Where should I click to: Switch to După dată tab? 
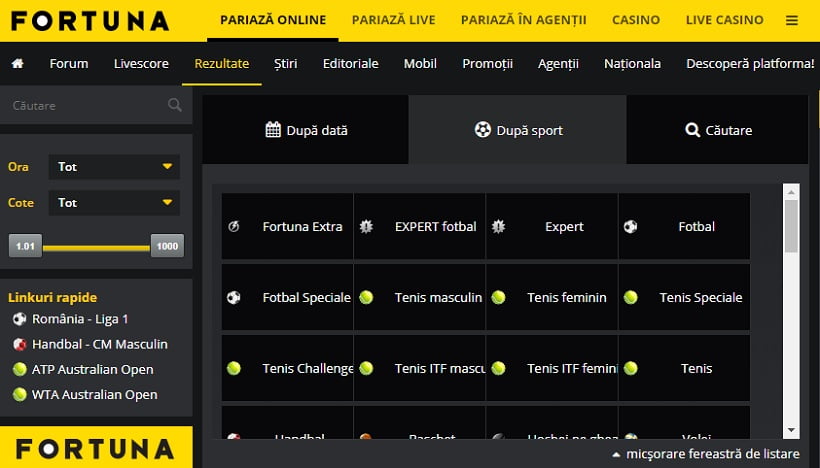pyautogui.click(x=306, y=130)
